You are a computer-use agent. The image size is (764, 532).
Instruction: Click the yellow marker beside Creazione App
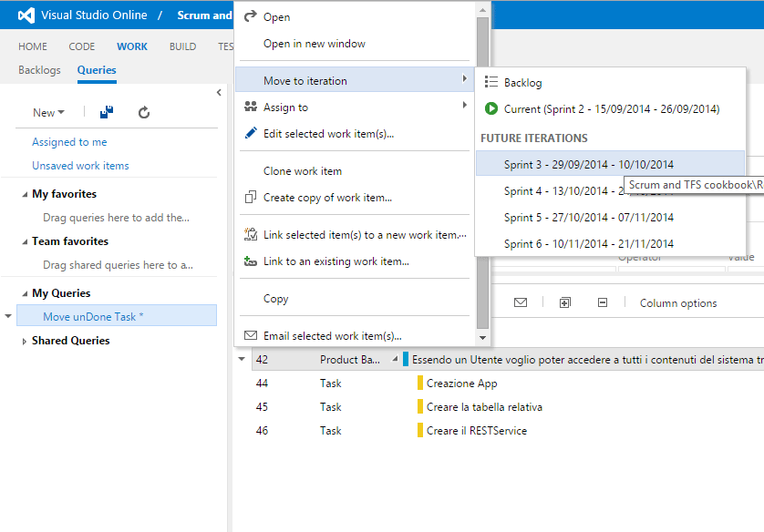coord(420,383)
